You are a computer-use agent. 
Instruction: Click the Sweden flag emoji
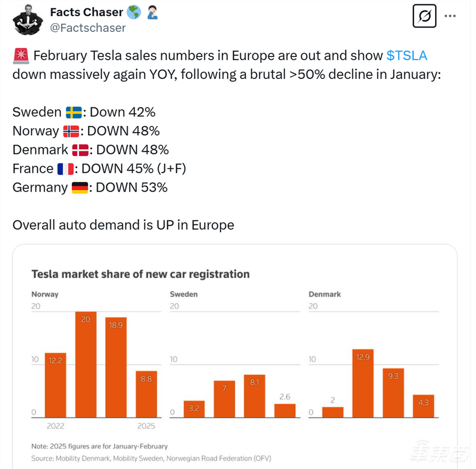click(73, 112)
